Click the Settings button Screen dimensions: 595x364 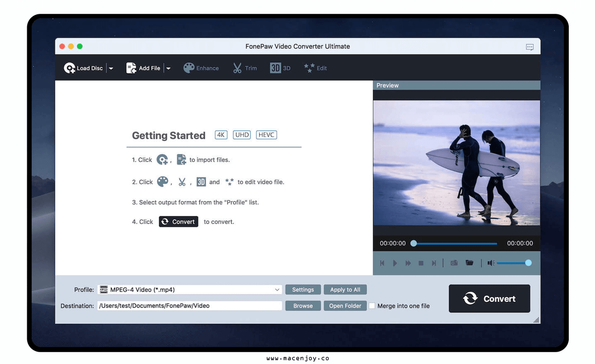(303, 290)
